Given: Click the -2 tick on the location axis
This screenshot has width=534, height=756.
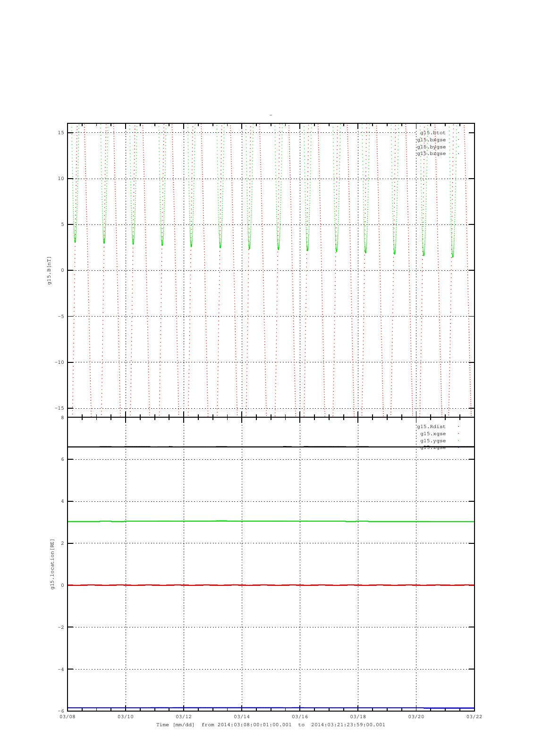Looking at the screenshot, I should (61, 627).
